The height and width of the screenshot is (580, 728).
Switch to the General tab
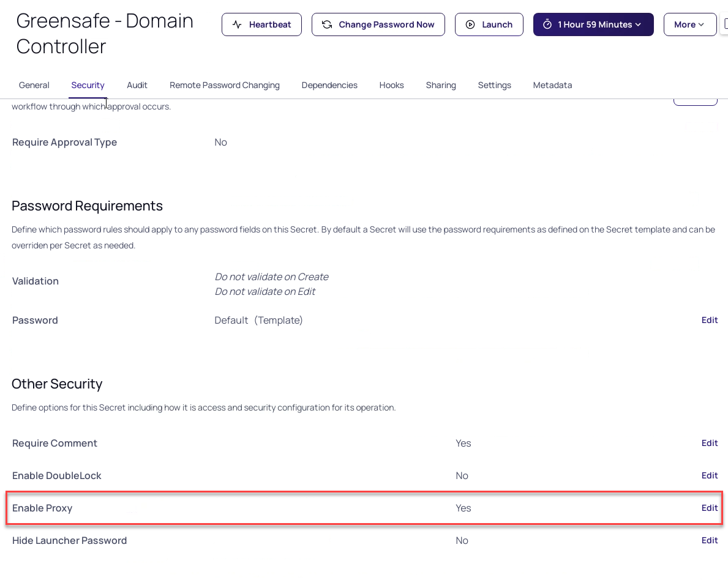(34, 85)
